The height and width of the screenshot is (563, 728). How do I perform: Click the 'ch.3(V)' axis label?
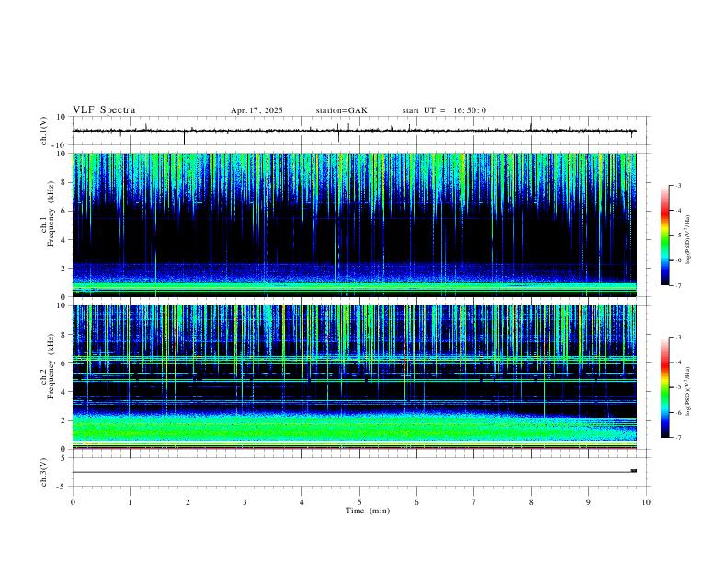point(44,472)
